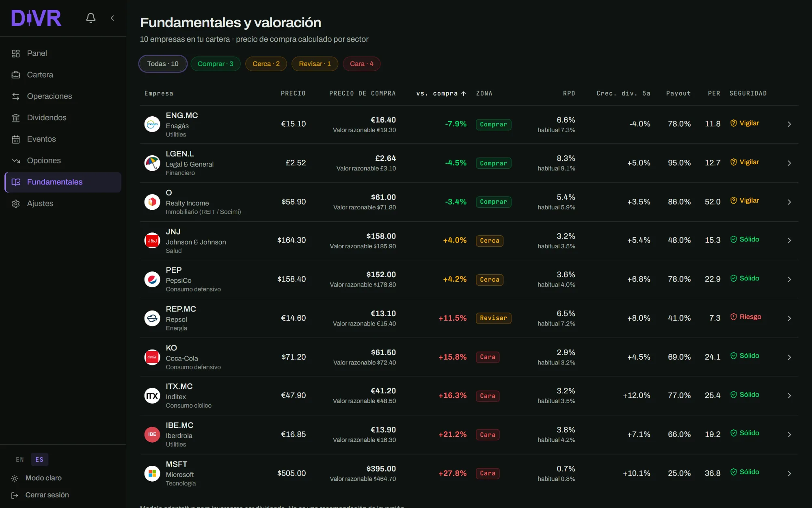Switch language to EN
Image resolution: width=812 pixels, height=508 pixels.
tap(20, 459)
